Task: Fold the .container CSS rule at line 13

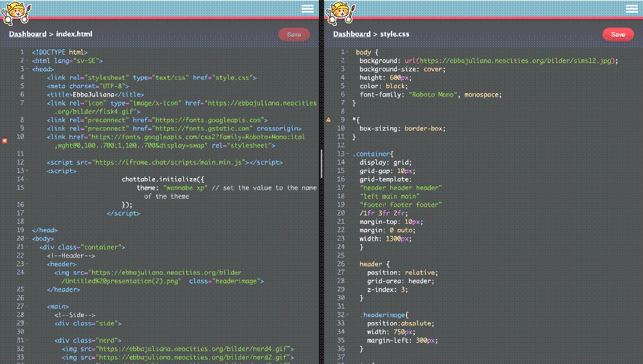Action: click(x=348, y=154)
